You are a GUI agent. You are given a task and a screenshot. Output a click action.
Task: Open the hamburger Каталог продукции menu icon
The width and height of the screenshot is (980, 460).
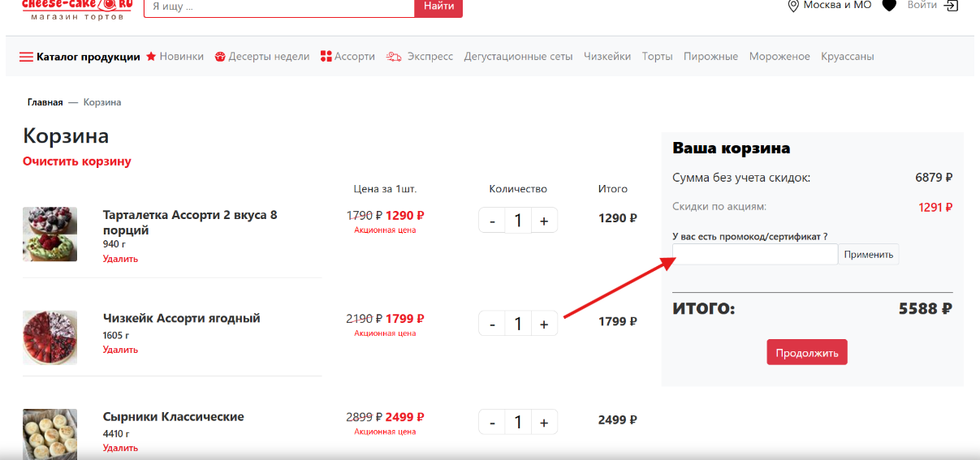(x=26, y=57)
